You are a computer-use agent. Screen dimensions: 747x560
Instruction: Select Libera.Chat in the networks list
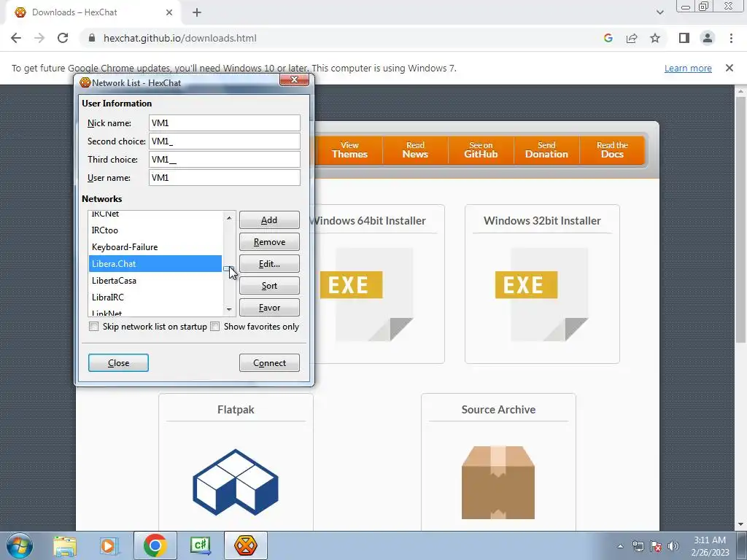tap(155, 263)
